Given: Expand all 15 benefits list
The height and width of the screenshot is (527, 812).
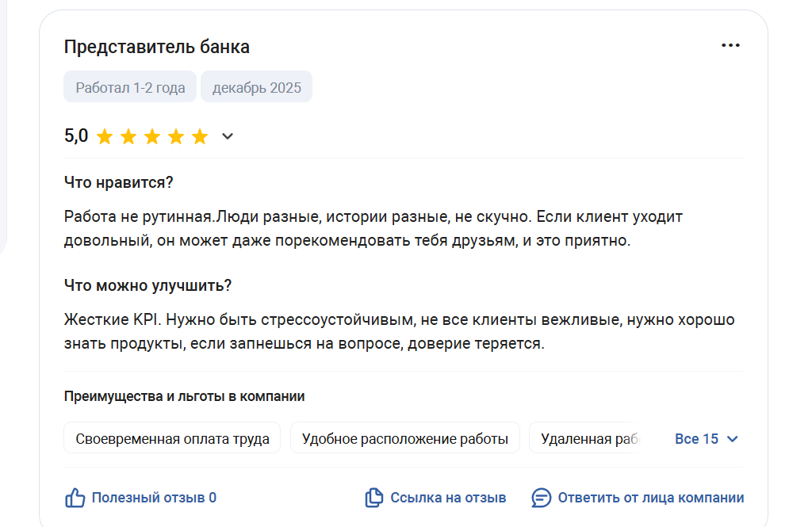Looking at the screenshot, I should pos(696,439).
